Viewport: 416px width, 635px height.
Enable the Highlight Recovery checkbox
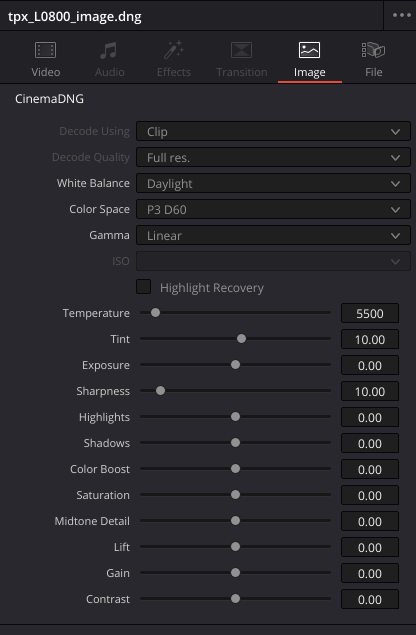click(x=143, y=287)
